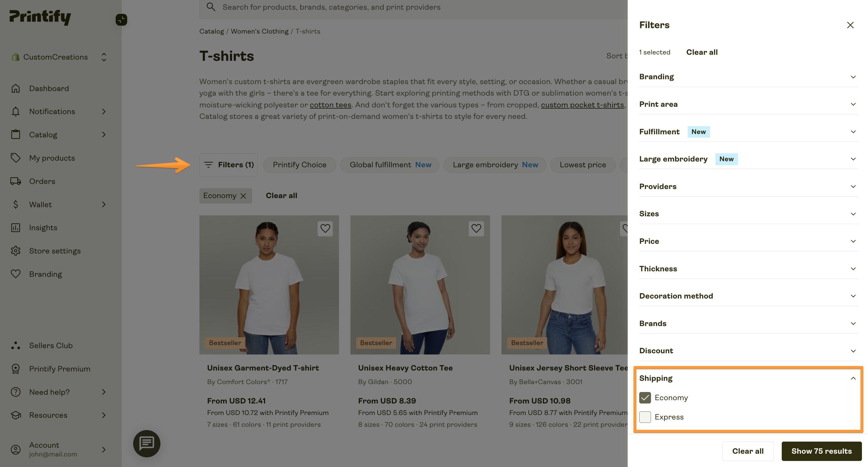Open the chat support bubble
Viewport: 868px width, 467px height.
[146, 443]
